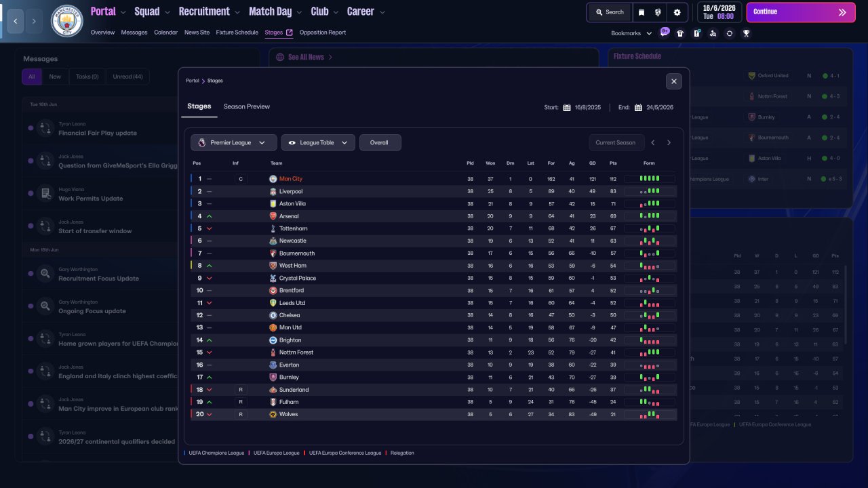This screenshot has height=488, width=868.
Task: Select the Unread (44) messages filter
Action: [127, 77]
